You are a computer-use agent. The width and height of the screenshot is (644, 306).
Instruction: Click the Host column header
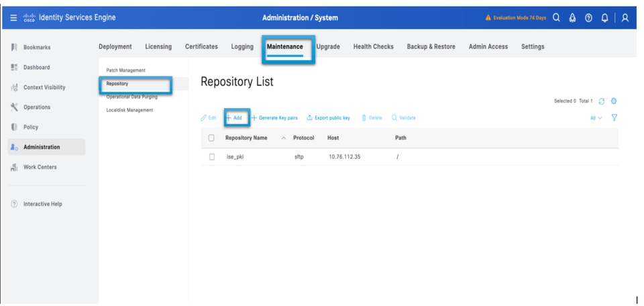[x=333, y=138]
